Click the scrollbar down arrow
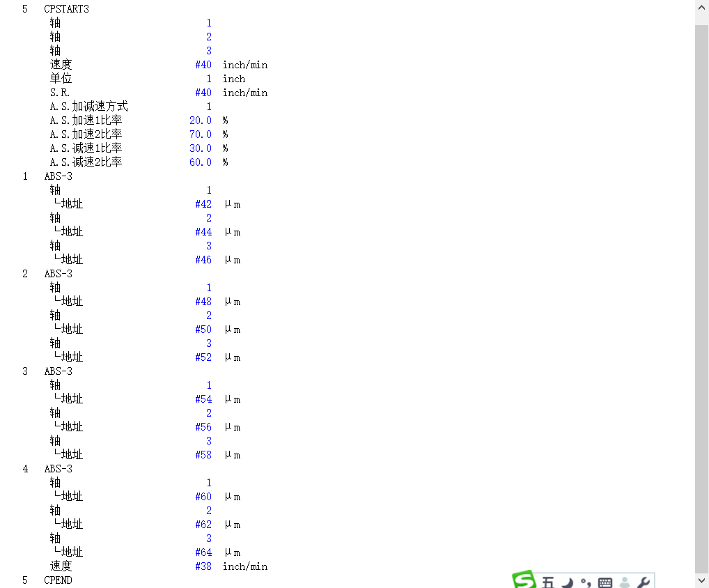This screenshot has width=709, height=588. [x=702, y=580]
